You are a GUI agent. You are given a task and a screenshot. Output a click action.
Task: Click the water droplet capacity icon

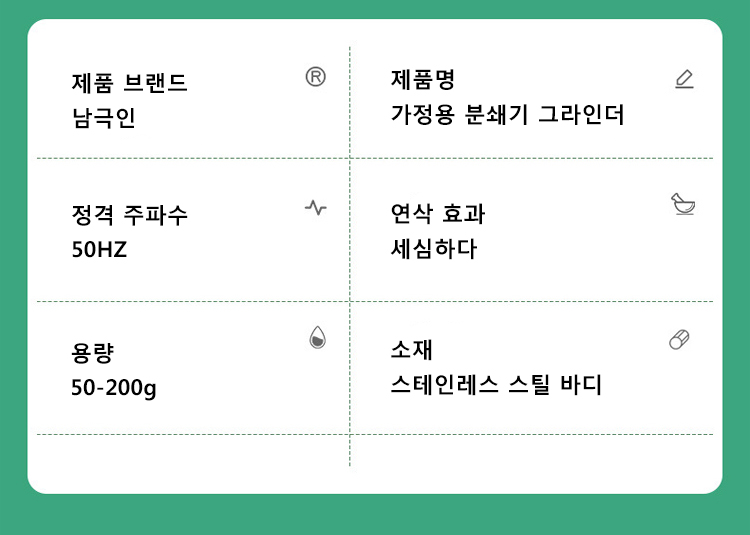317,338
